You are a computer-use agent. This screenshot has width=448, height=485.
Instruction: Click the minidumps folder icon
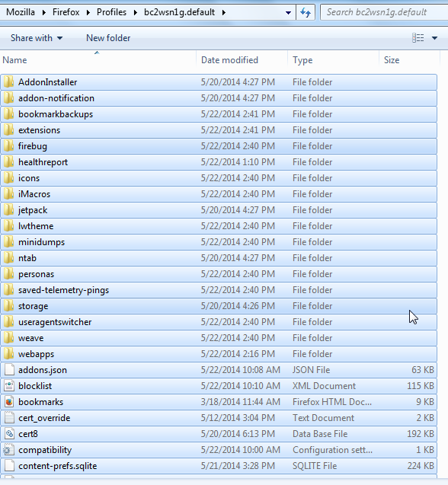9,242
